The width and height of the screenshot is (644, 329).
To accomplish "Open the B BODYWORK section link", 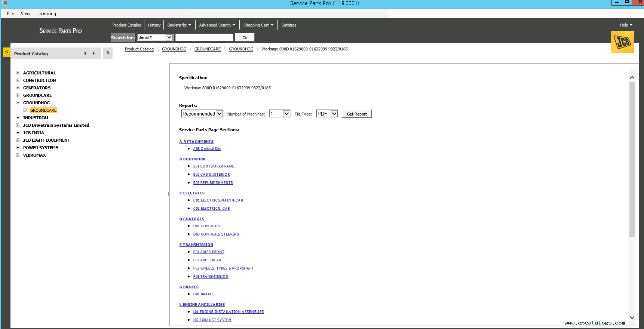I will [192, 159].
